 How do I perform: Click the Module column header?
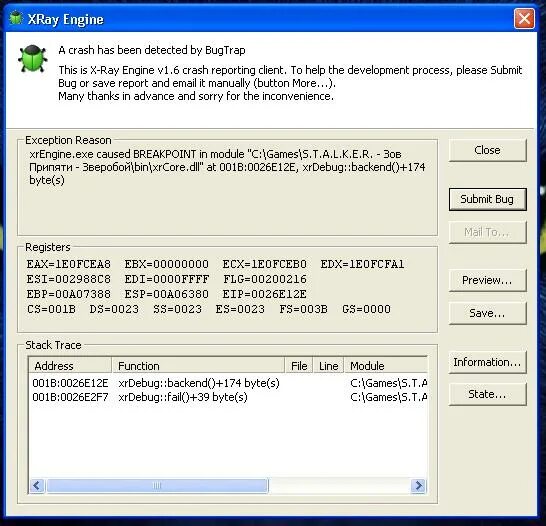tap(386, 366)
